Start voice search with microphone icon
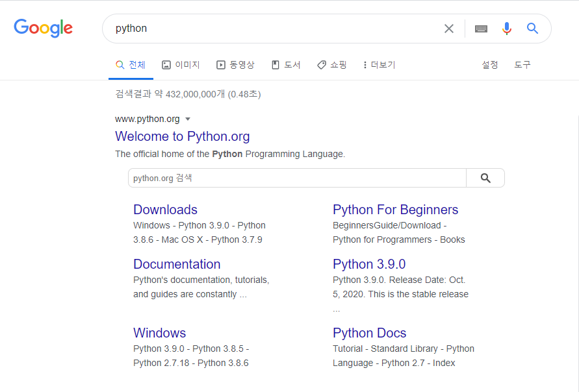 coord(507,29)
